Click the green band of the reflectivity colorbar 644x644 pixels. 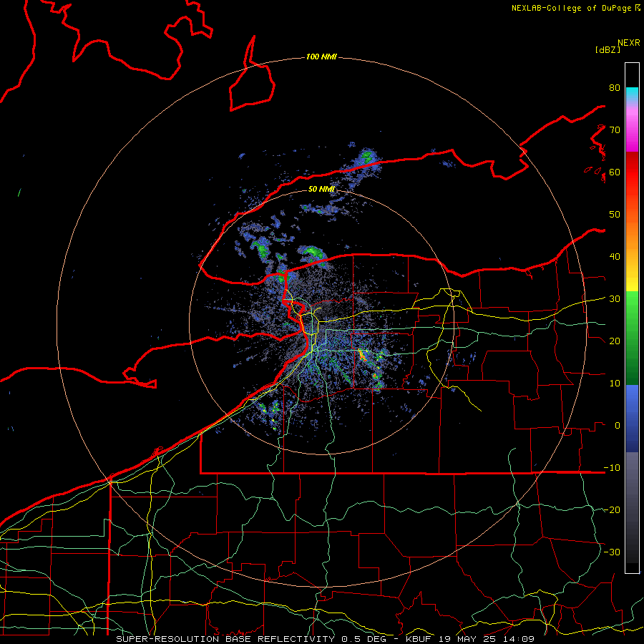(x=632, y=338)
